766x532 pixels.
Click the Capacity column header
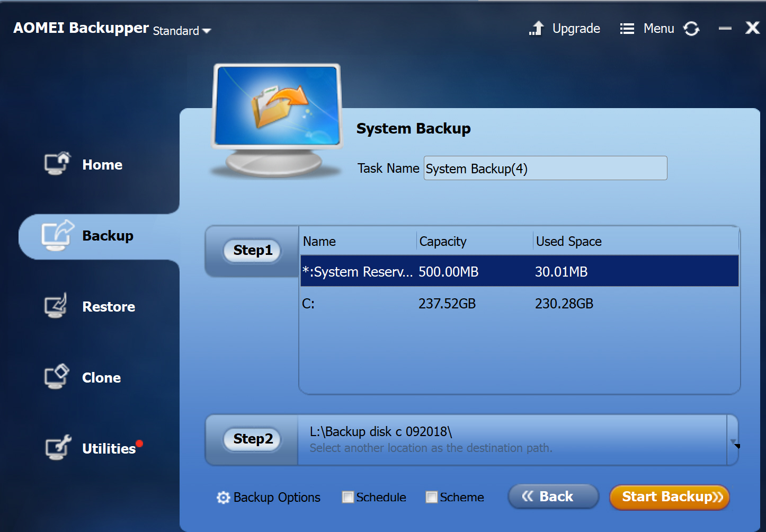click(443, 241)
